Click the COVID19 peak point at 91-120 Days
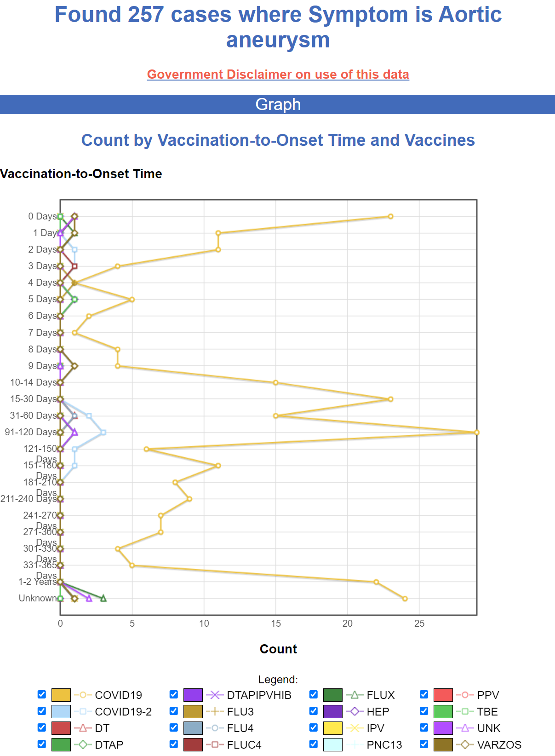Screen dimensions: 555x756 point(476,433)
